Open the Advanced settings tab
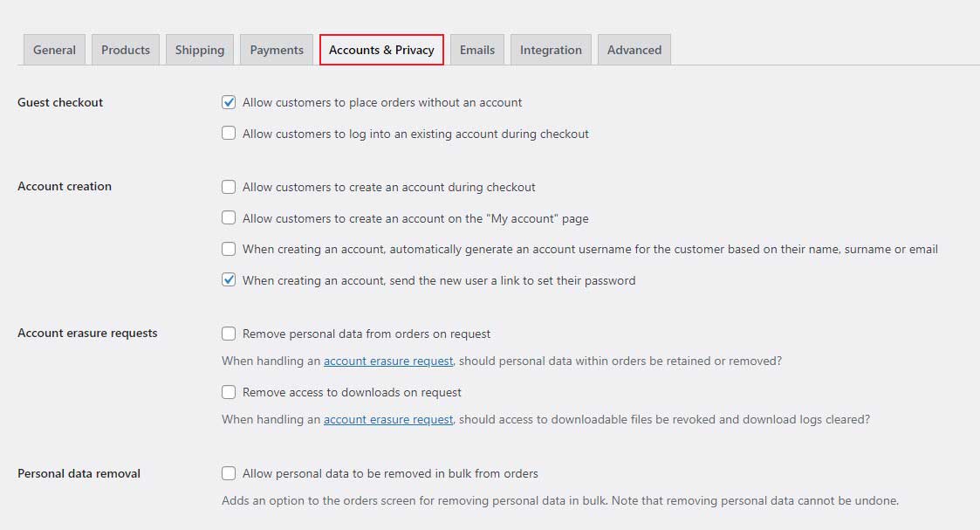This screenshot has height=530, width=980. 634,50
